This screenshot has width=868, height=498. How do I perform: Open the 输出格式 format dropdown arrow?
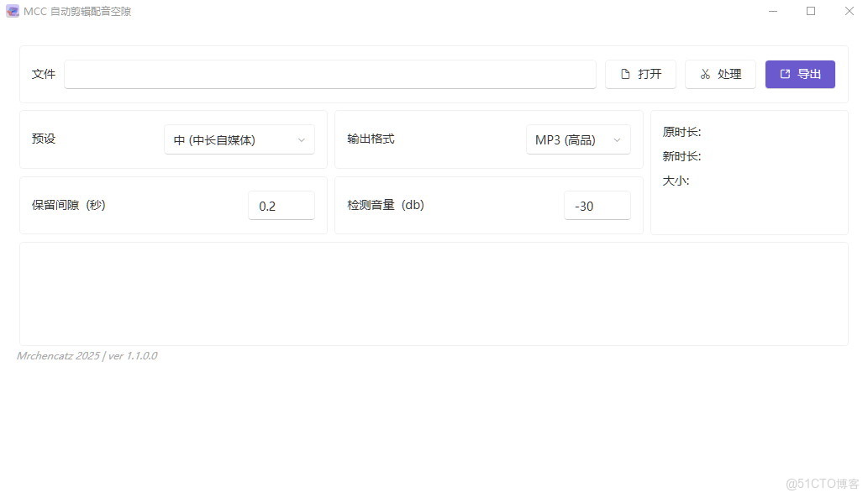[x=618, y=139]
